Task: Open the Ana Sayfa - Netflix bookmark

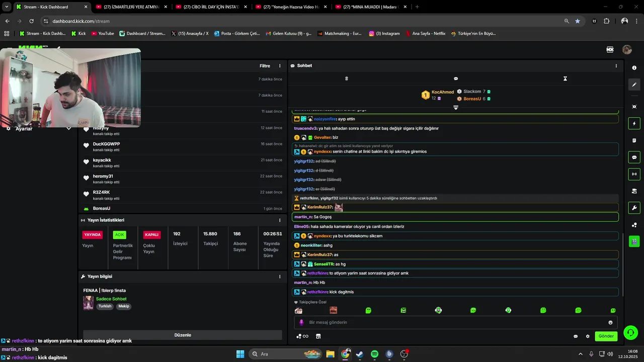Action: coord(425,34)
